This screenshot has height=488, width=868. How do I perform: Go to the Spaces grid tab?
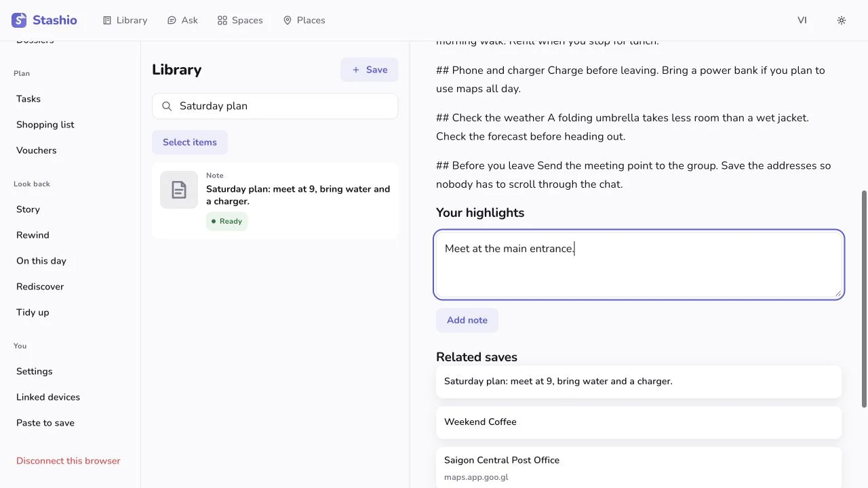tap(240, 20)
